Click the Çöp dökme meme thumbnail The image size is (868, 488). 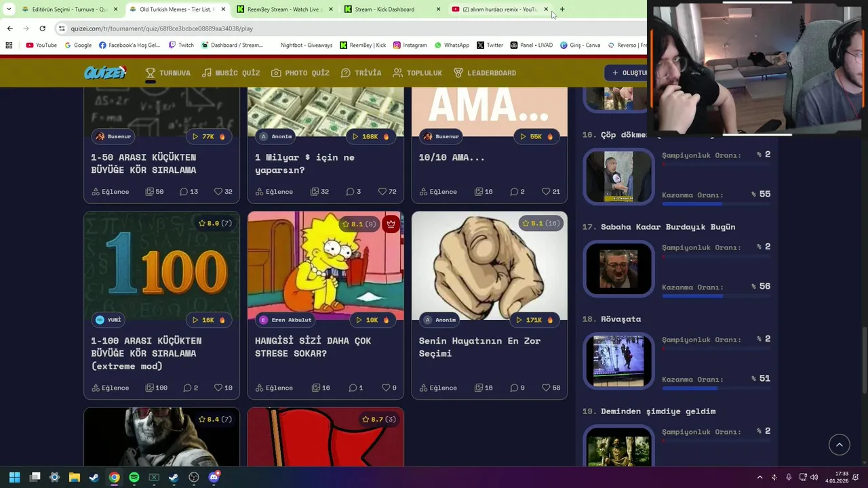618,176
